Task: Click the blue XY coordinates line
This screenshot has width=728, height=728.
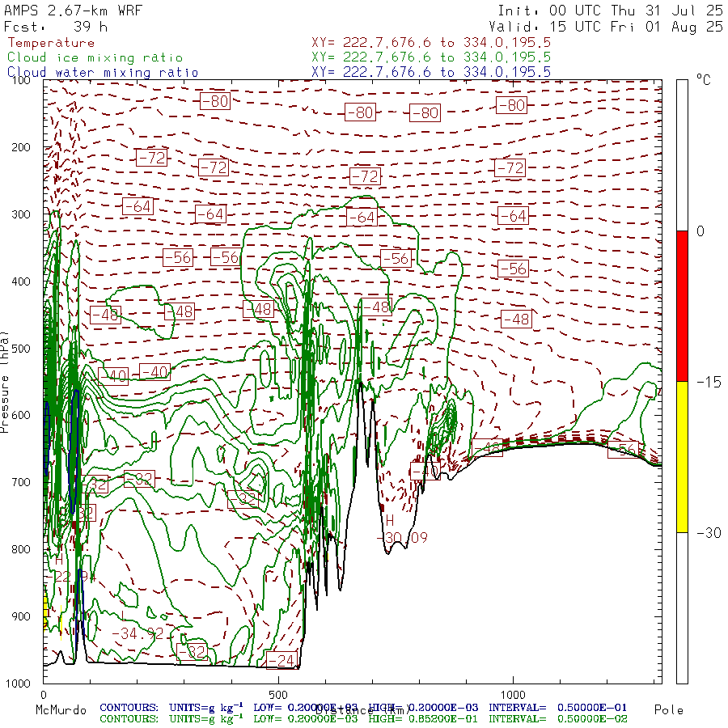Action: coord(431,72)
